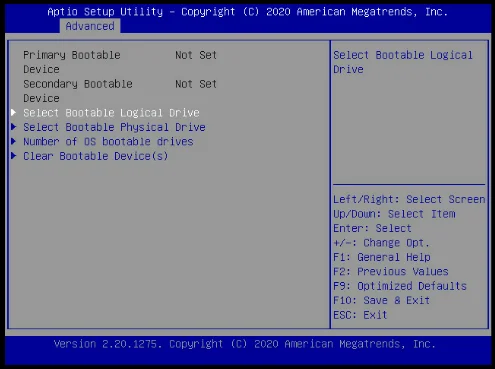Viewport: 495px width, 369px height.
Task: Open Select Bootable Physical Drive submenu
Action: coord(114,127)
